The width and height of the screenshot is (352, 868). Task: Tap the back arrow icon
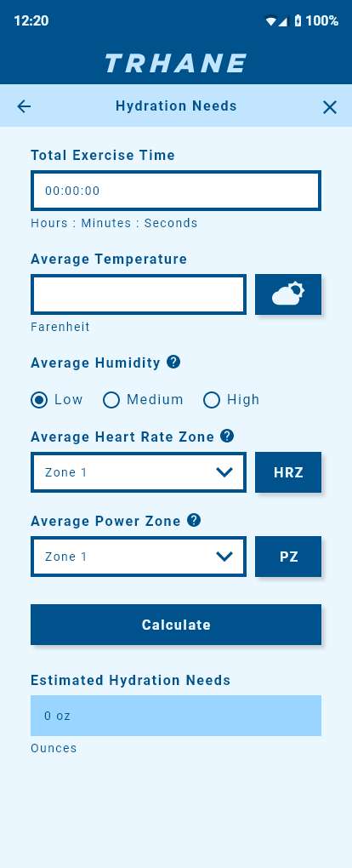(x=24, y=106)
